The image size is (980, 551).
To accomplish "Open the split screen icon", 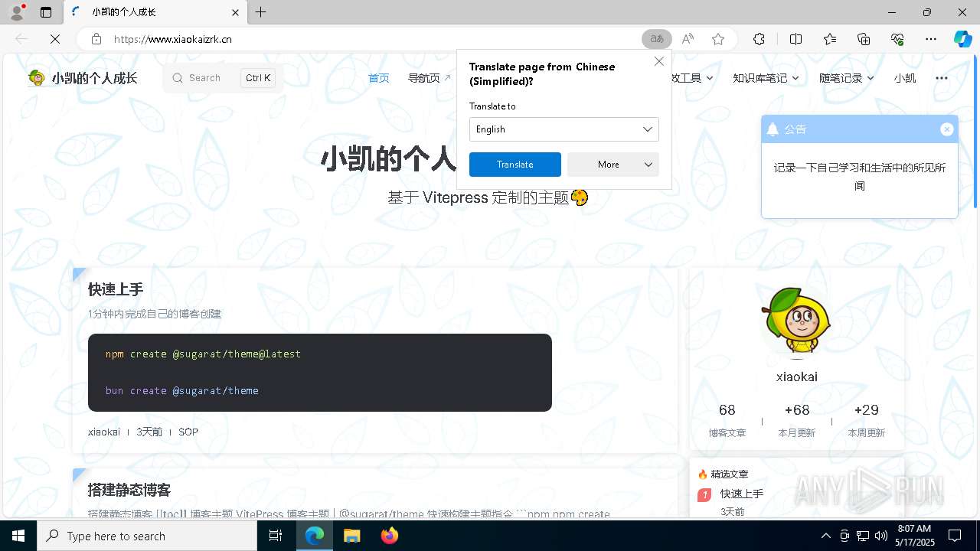I will click(x=795, y=39).
